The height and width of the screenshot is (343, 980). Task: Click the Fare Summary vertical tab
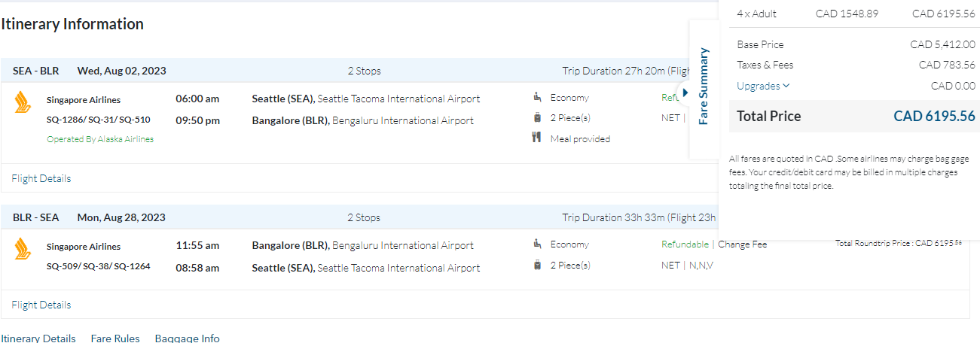point(704,85)
